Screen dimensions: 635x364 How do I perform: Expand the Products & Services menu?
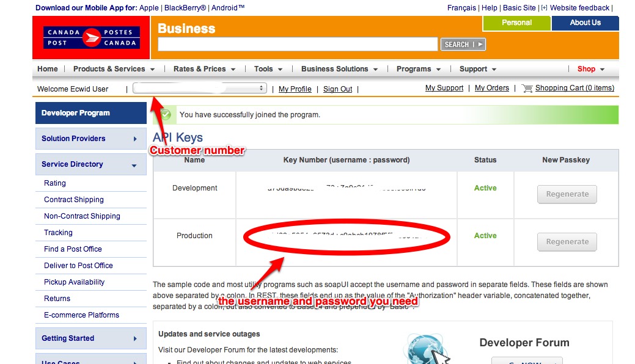(114, 69)
